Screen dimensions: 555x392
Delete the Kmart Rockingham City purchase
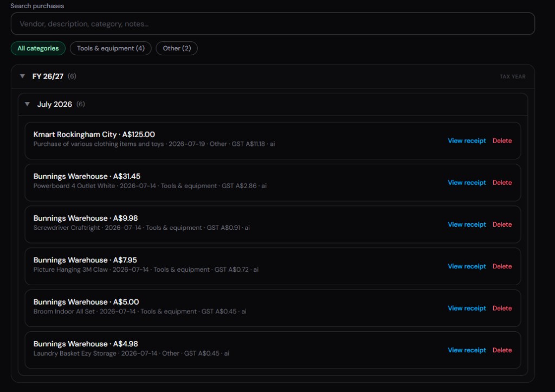502,140
